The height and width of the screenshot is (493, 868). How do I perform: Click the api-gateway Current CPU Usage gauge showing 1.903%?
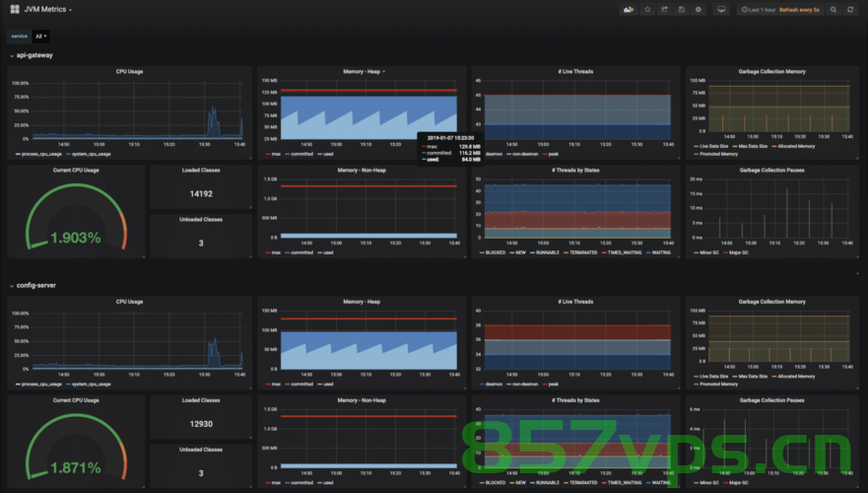(76, 219)
